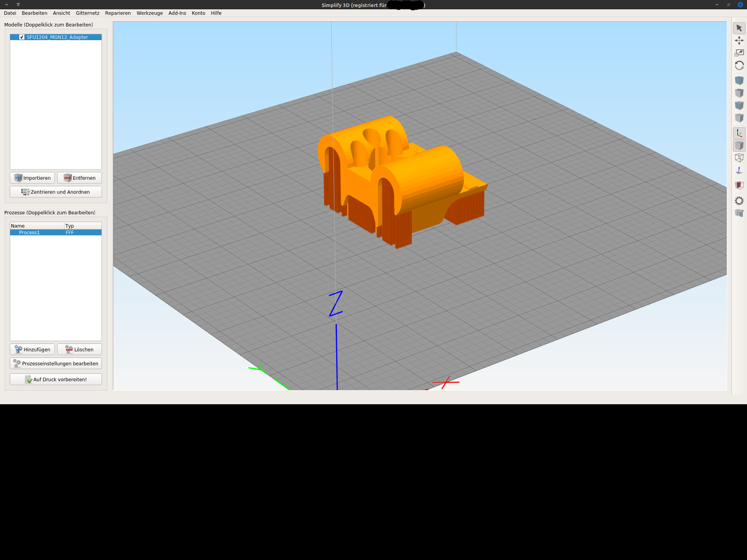Switch to the side view cube
Image resolution: width=747 pixels, height=560 pixels.
(x=739, y=118)
